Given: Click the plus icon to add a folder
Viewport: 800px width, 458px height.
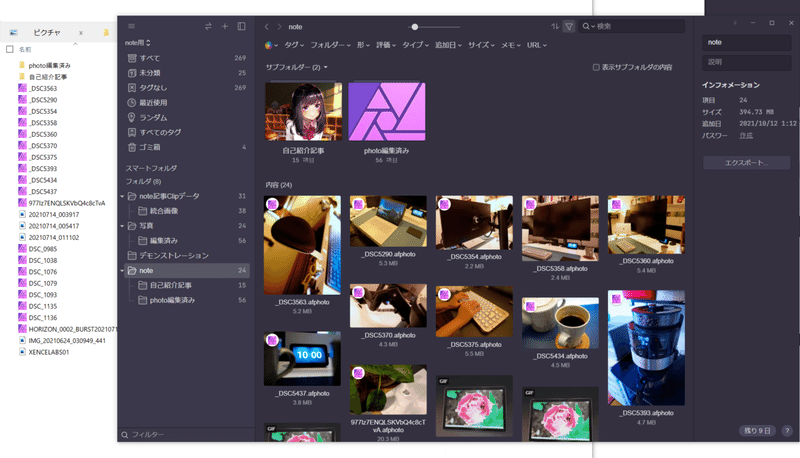Looking at the screenshot, I should point(224,26).
